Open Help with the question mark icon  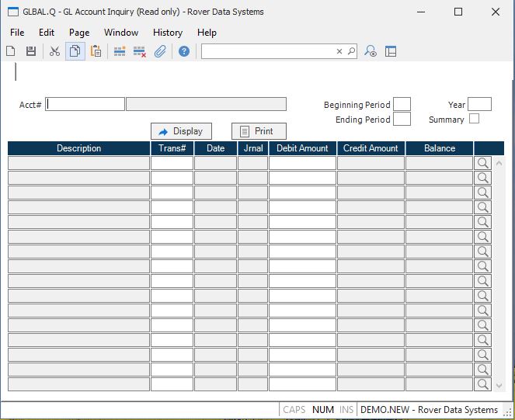184,51
